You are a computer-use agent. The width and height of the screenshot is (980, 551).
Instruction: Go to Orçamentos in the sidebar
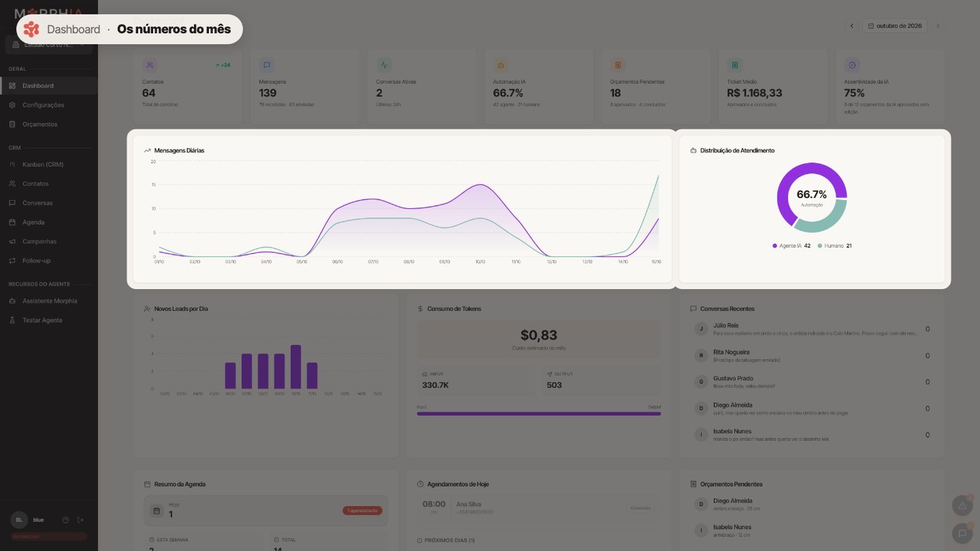(48, 124)
